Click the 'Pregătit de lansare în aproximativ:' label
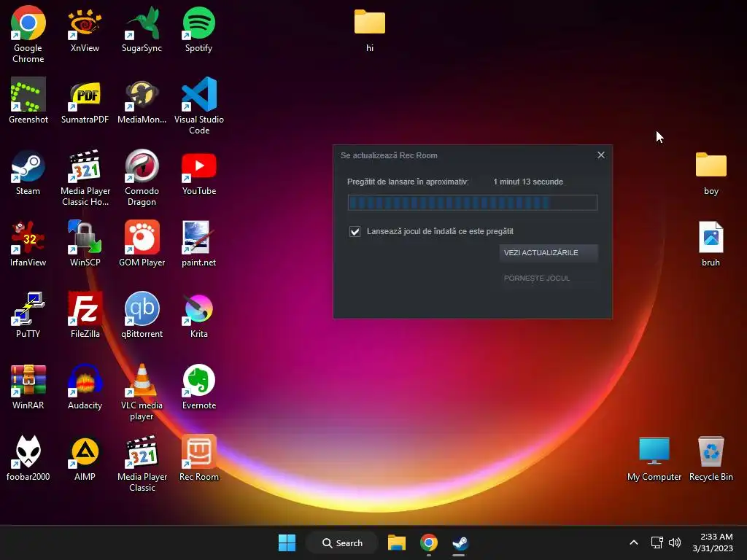747x560 pixels. click(x=408, y=182)
